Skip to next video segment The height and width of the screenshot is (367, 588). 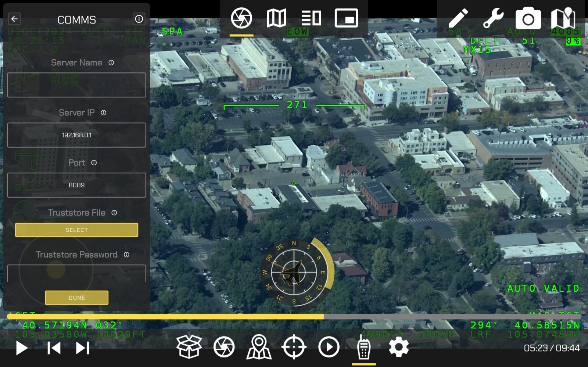pyautogui.click(x=83, y=348)
